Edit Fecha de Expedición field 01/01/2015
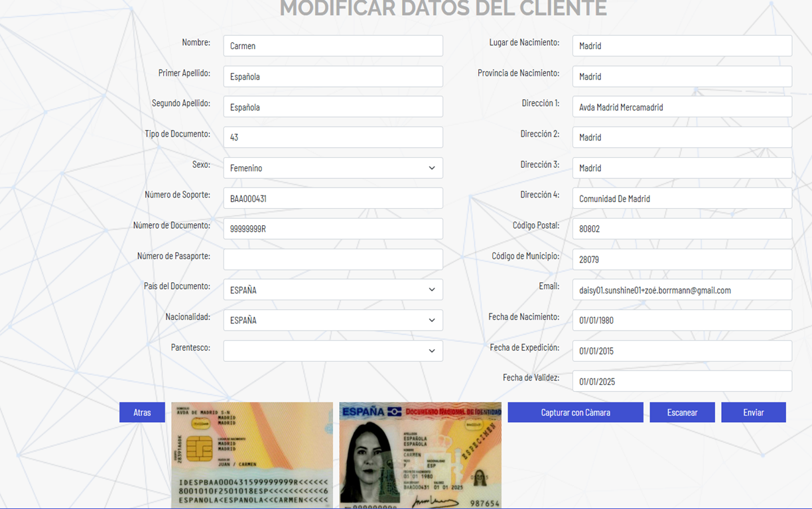The image size is (812, 509). click(x=682, y=351)
